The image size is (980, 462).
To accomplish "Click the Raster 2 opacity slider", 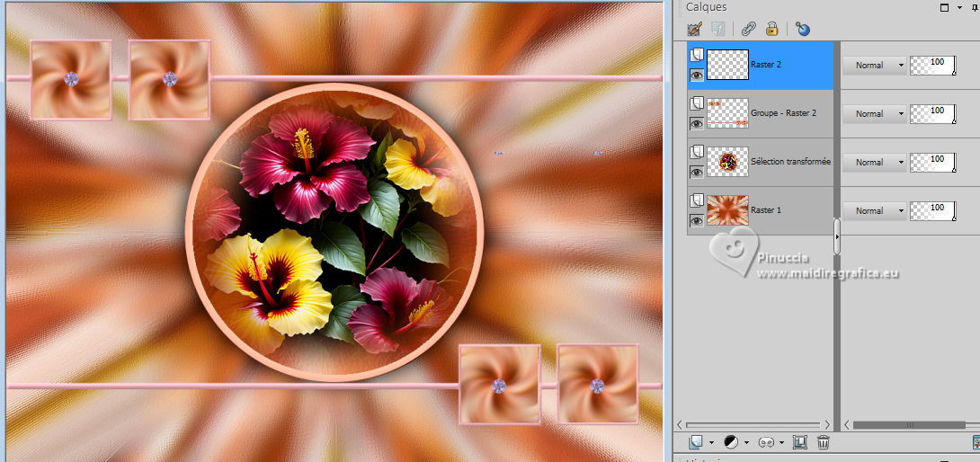I will [x=931, y=65].
